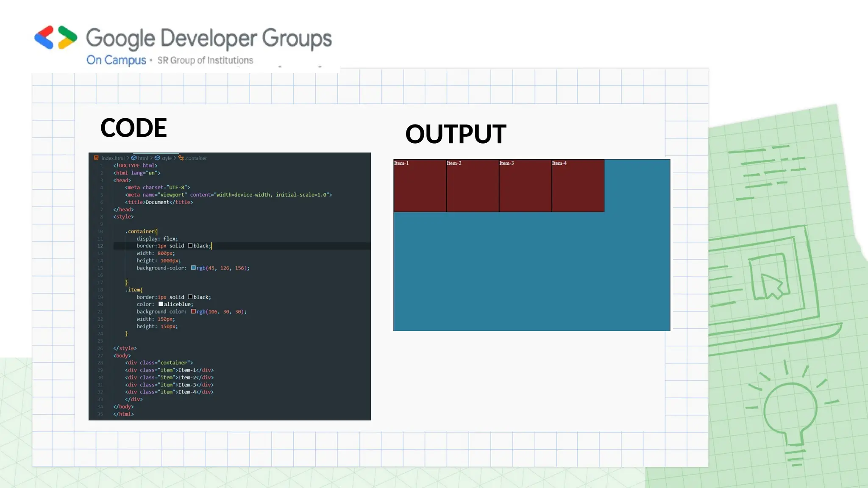Click the On Campus link text

pos(116,60)
